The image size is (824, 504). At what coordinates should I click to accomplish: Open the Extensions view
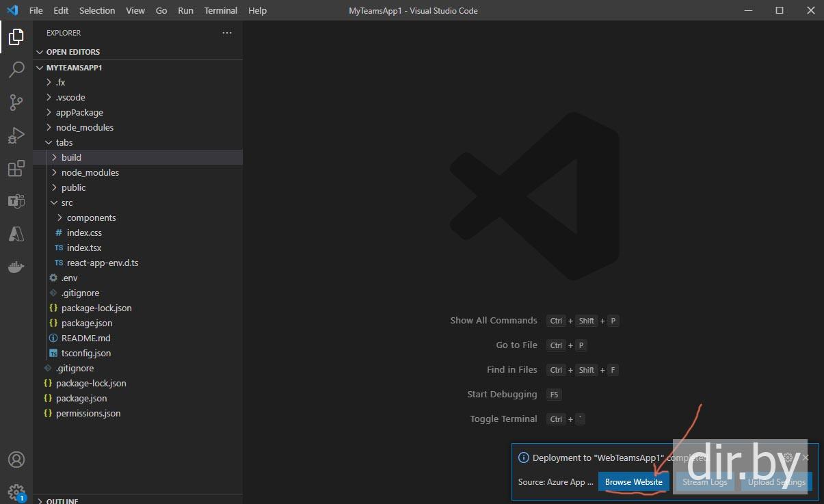click(x=16, y=168)
